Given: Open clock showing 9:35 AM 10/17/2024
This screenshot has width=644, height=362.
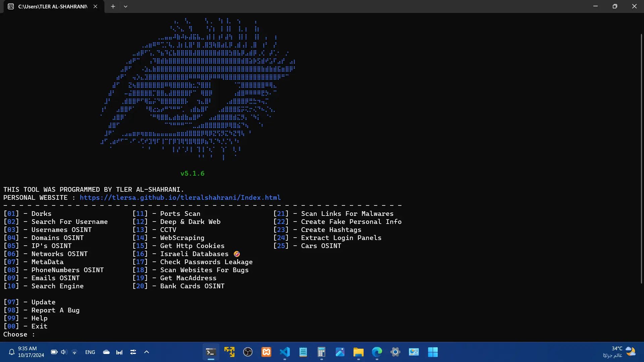Looking at the screenshot, I should [31, 352].
